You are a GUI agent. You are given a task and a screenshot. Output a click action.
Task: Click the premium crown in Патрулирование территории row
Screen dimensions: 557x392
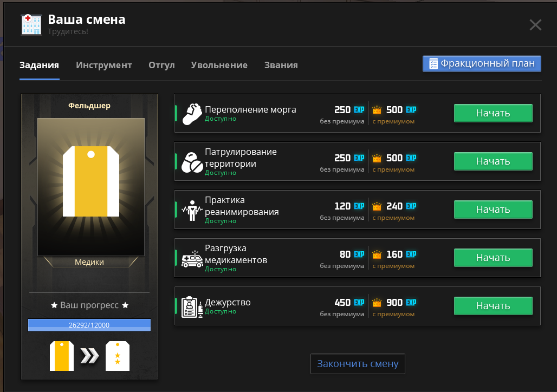click(377, 158)
